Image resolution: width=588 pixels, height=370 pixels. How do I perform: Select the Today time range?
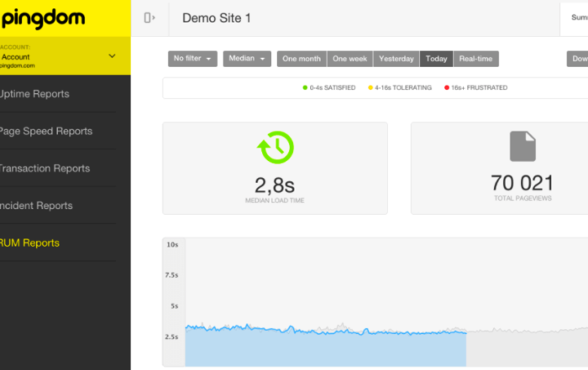pos(437,59)
